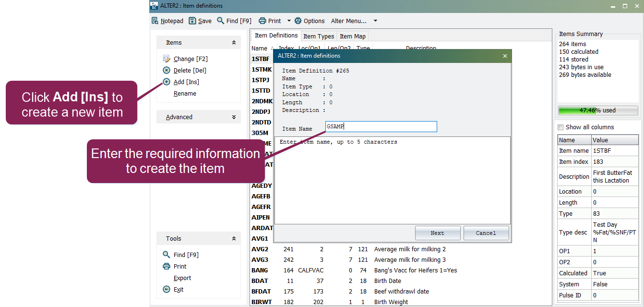Click Exit in Tools panel
Image resolution: width=644 pixels, height=307 pixels.
coord(178,290)
